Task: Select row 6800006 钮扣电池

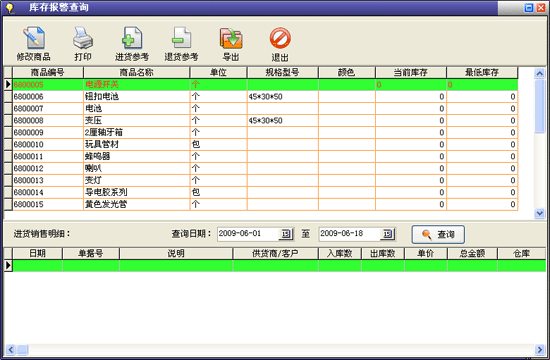Action: [x=261, y=96]
